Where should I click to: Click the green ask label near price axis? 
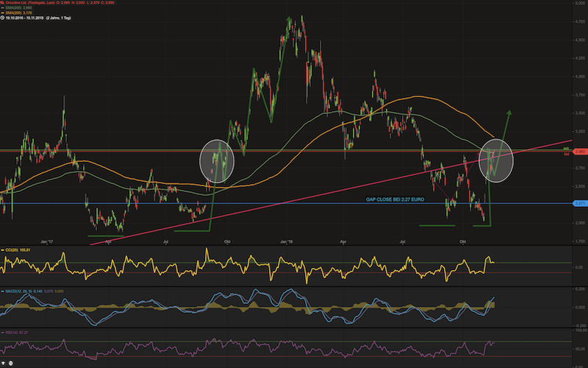(566, 149)
